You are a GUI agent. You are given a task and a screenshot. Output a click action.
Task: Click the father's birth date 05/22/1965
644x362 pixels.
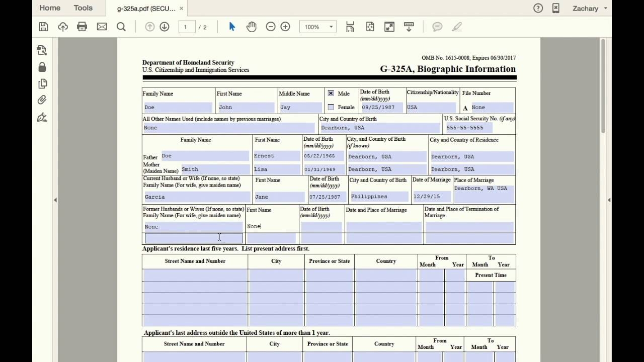tap(324, 156)
